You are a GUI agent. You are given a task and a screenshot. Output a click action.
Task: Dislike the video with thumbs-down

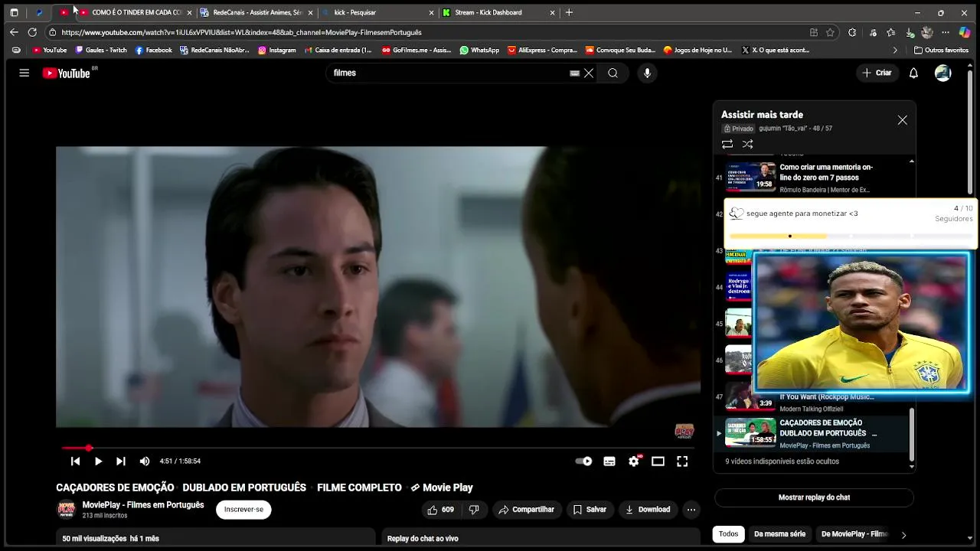point(474,510)
